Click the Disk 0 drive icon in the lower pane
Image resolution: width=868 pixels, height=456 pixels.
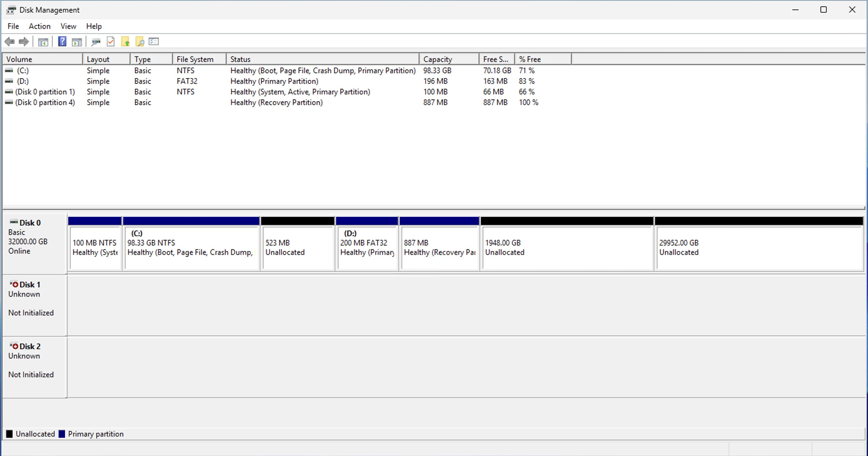point(14,222)
